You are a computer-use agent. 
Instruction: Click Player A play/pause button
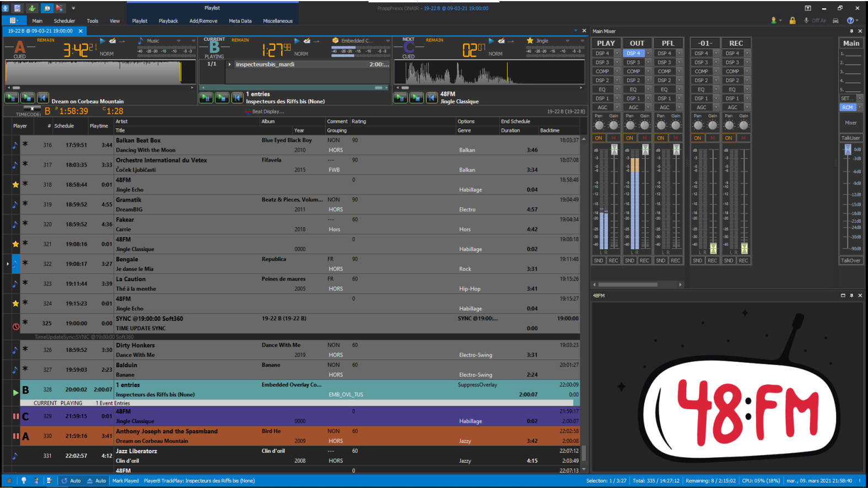(x=11, y=98)
